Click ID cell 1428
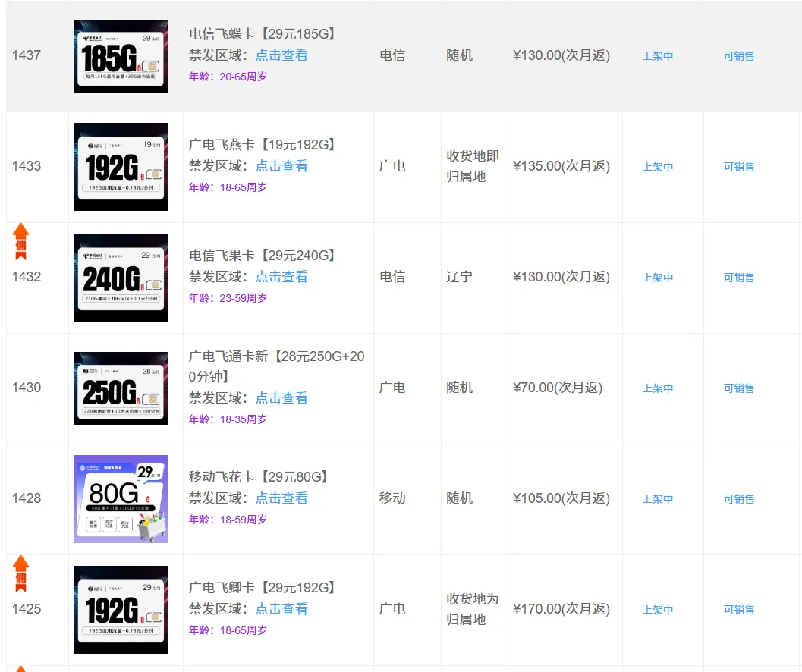The image size is (802, 672). pos(27,498)
